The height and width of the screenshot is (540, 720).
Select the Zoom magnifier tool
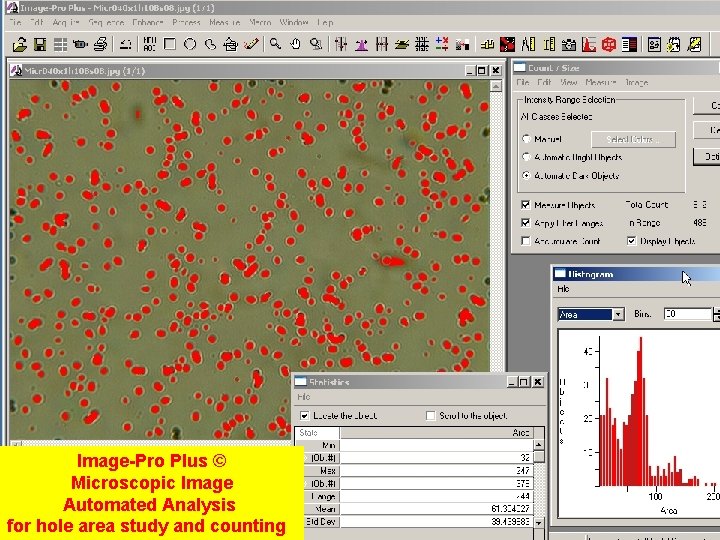pos(275,44)
